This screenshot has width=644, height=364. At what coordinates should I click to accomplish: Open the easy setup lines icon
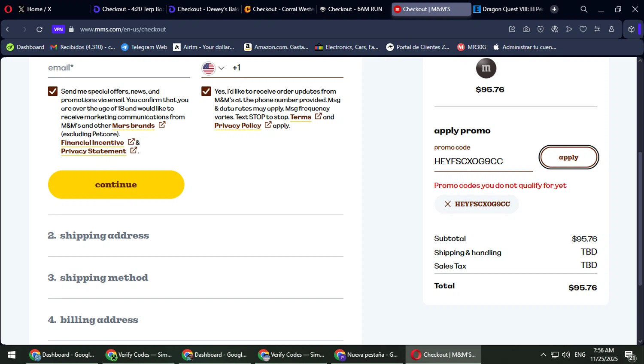click(597, 29)
